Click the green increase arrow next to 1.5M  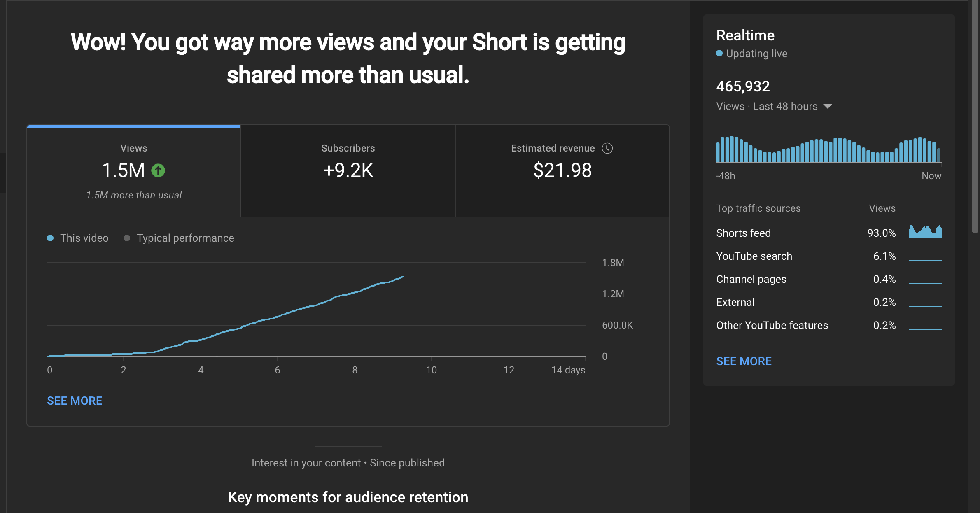[x=157, y=170]
